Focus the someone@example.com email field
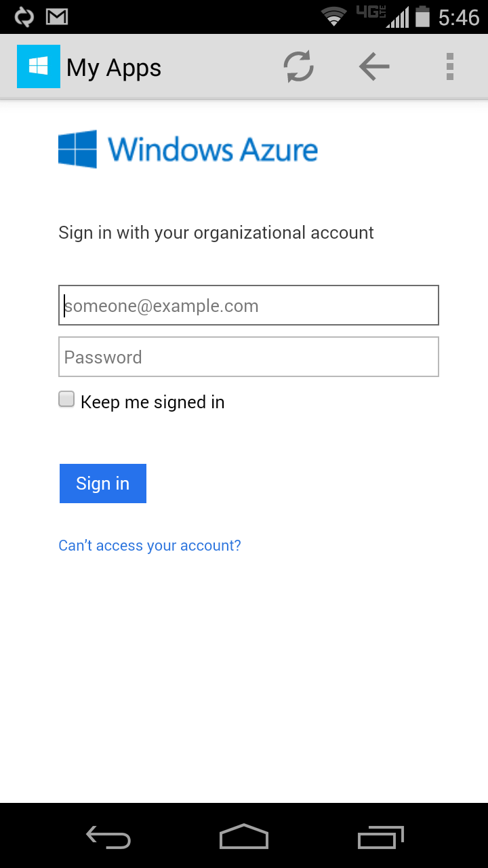This screenshot has height=868, width=488. coord(249,305)
